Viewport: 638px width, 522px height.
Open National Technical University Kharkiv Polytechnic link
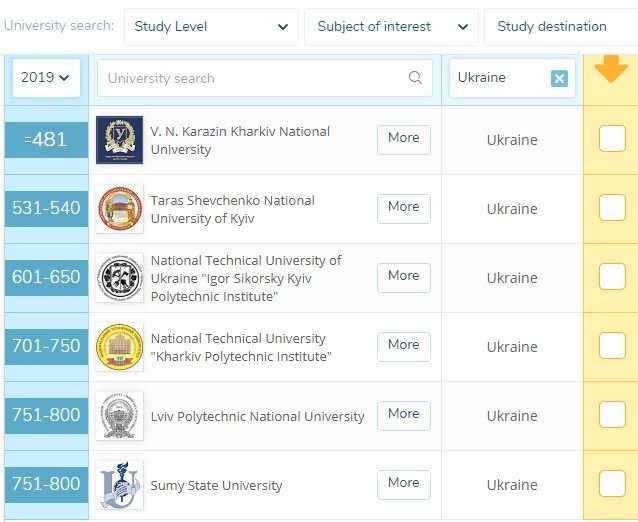pyautogui.click(x=241, y=347)
